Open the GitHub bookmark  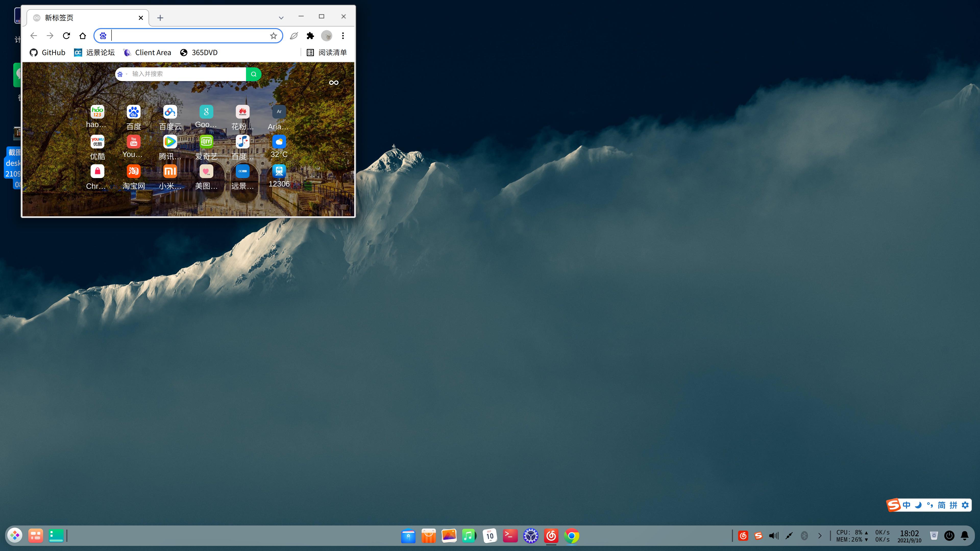pos(47,53)
